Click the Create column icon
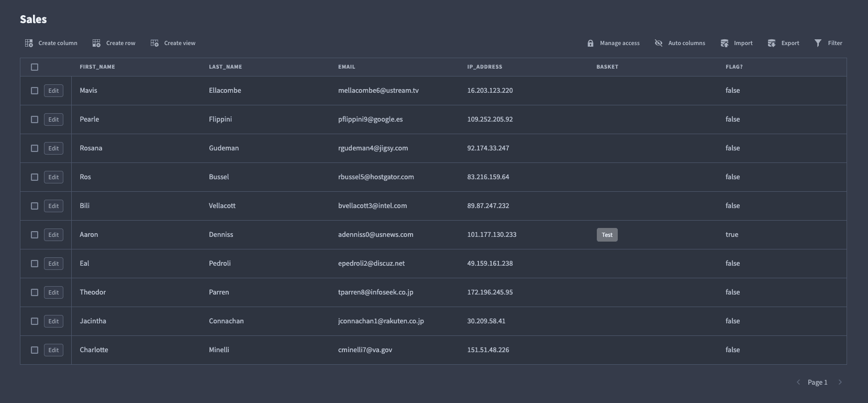The image size is (868, 403). pos(29,43)
